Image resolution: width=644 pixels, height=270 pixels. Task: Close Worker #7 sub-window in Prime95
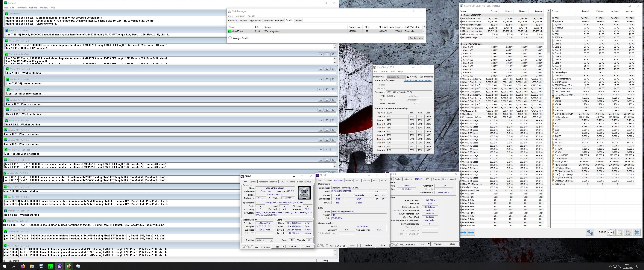coord(333,100)
